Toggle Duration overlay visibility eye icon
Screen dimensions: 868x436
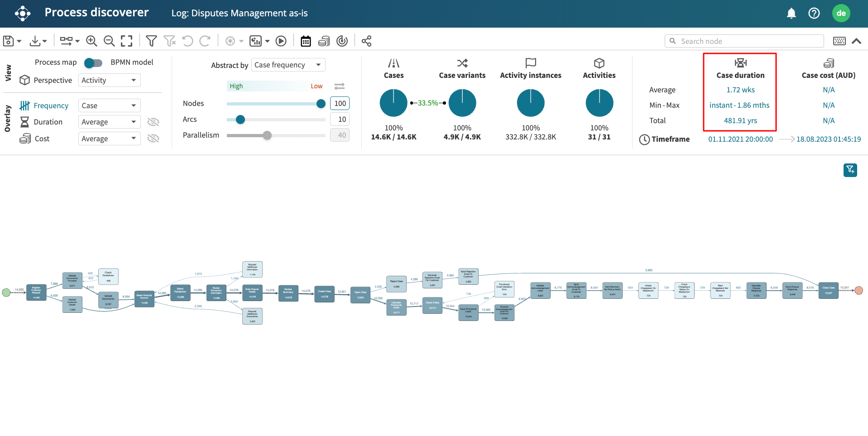coord(153,122)
